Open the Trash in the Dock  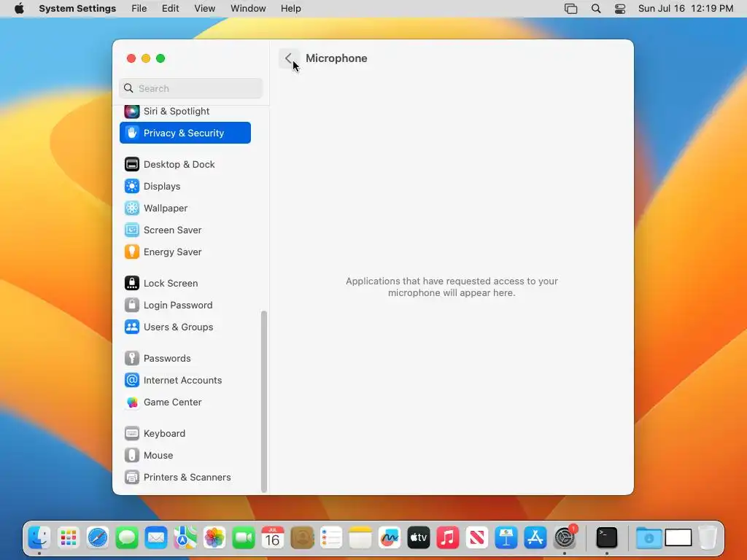coord(708,538)
